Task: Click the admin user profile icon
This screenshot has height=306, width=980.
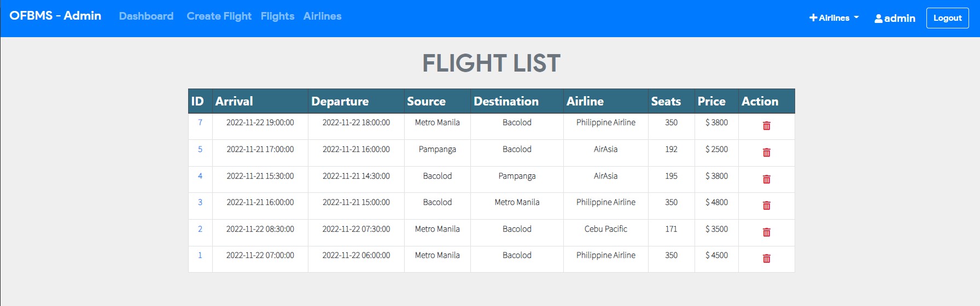Action: click(878, 19)
